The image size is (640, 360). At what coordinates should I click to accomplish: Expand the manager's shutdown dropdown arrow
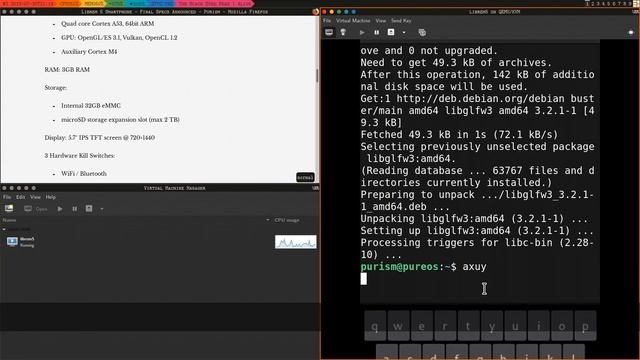[102, 209]
